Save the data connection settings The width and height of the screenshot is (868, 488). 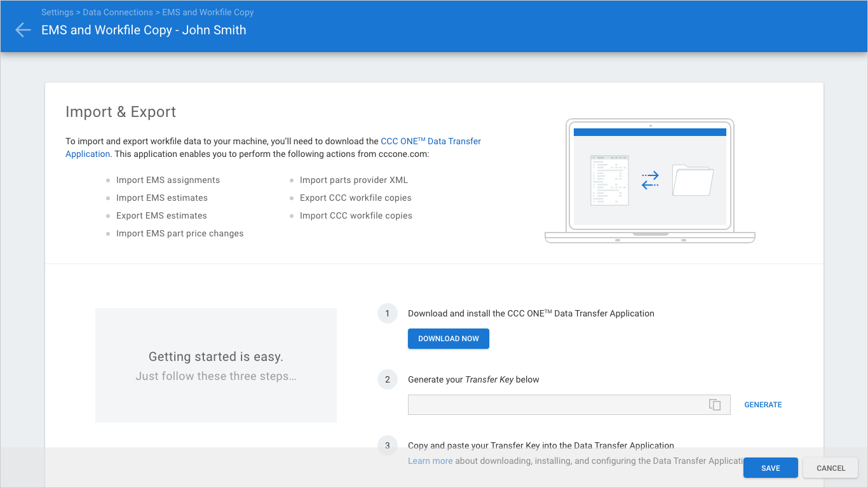point(771,468)
